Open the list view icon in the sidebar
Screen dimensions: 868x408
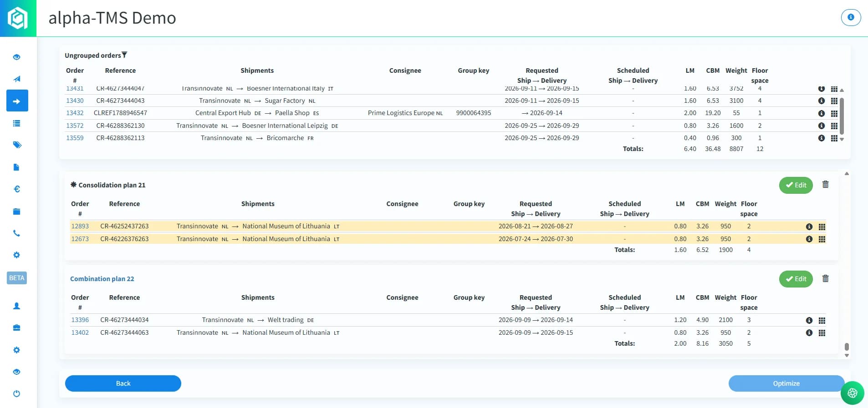click(17, 123)
